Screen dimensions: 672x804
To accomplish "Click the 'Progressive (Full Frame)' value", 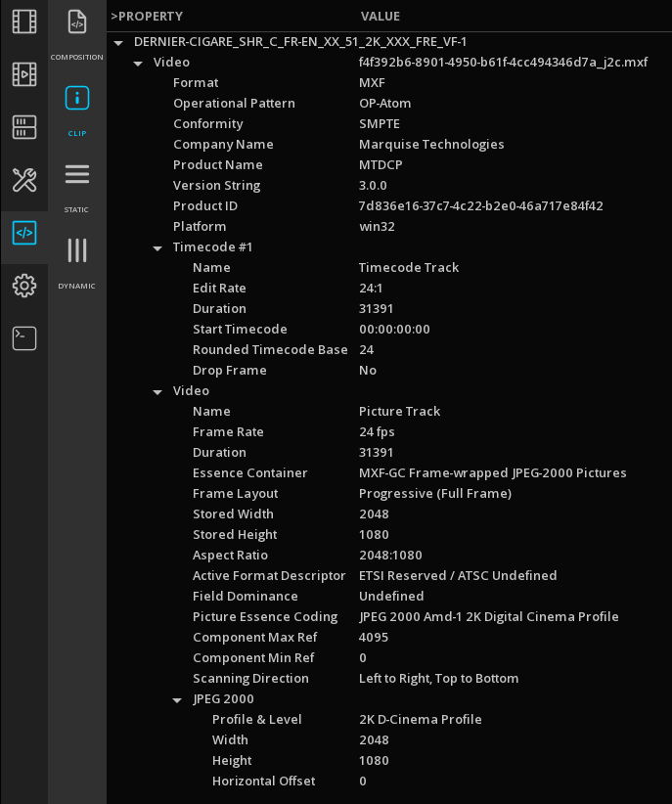I will click(x=435, y=494).
